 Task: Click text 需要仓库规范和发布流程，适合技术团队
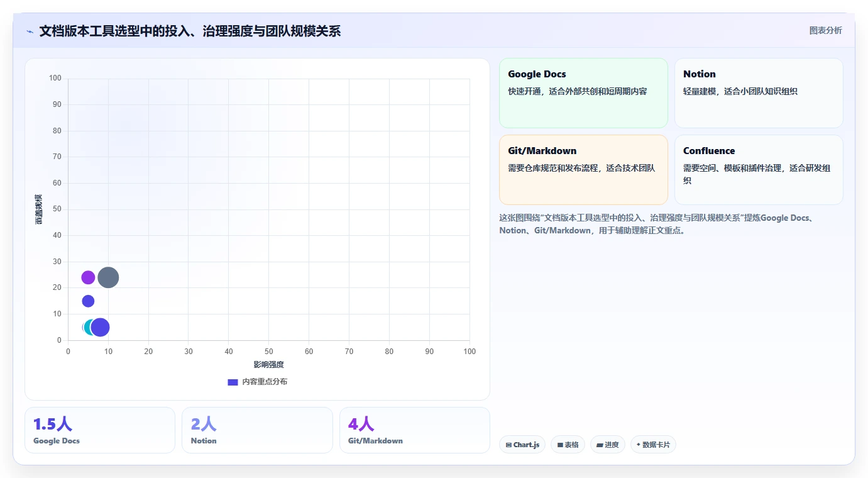[x=581, y=168]
